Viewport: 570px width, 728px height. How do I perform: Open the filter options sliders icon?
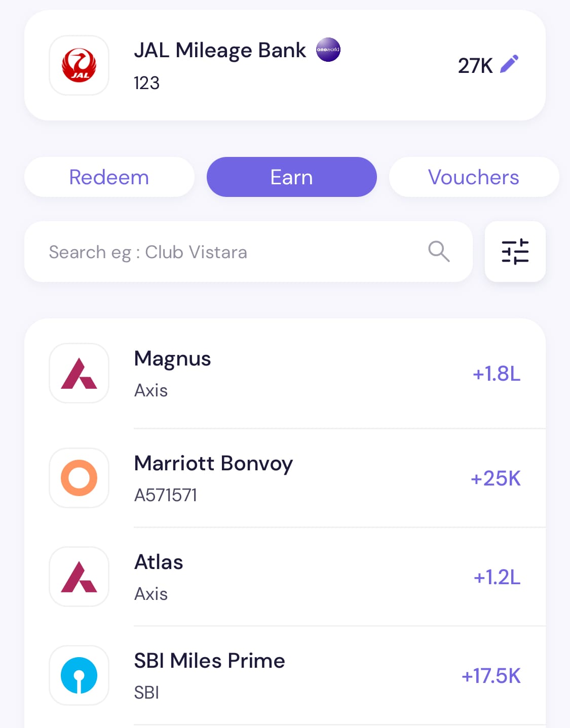pyautogui.click(x=515, y=252)
